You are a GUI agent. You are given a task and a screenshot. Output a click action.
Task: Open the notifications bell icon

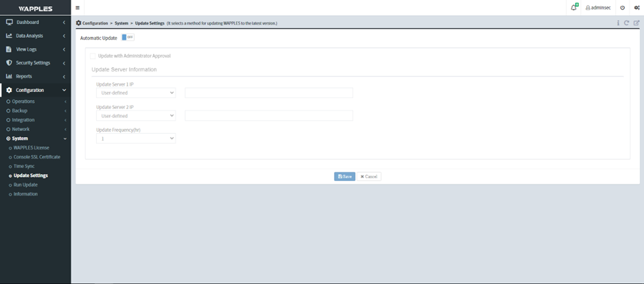[x=574, y=8]
